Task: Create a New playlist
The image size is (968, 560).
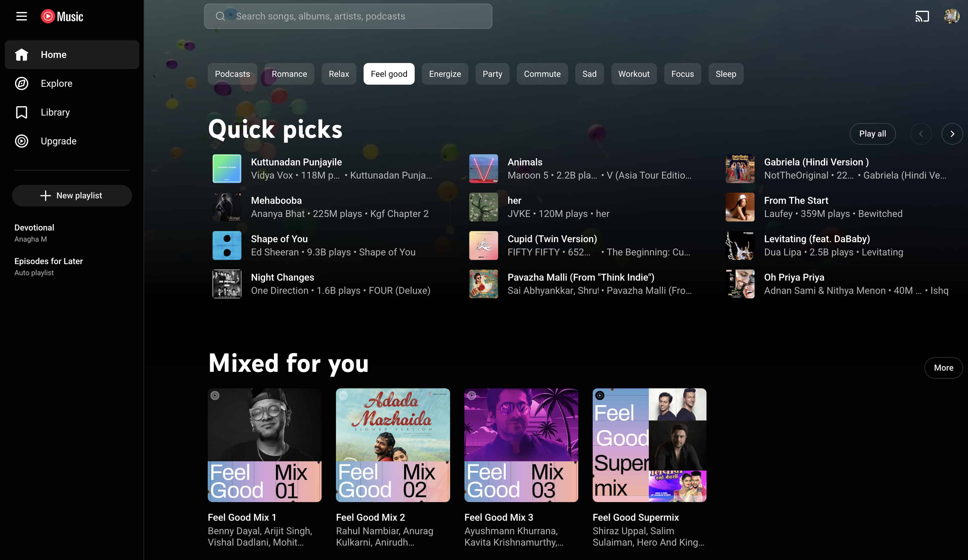Action: click(x=72, y=195)
